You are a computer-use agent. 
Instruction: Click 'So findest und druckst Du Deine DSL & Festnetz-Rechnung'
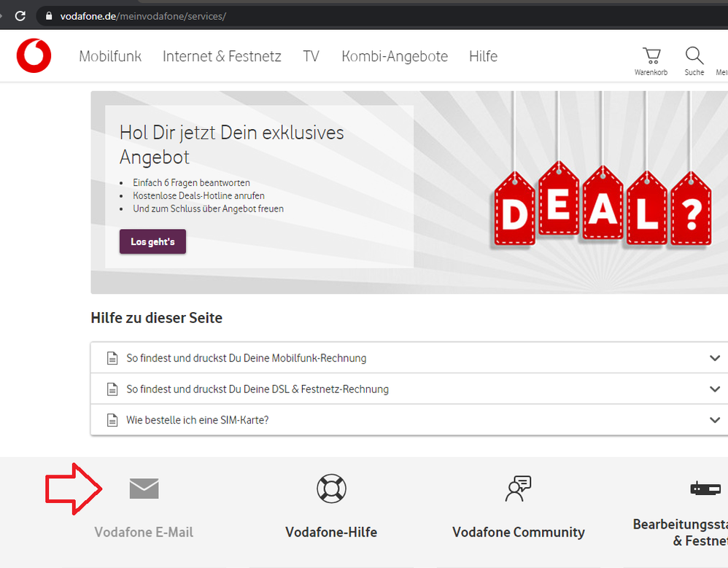click(257, 389)
